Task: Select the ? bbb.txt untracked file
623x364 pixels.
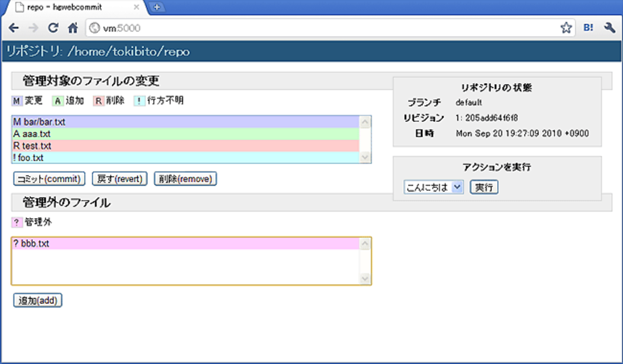Action: point(185,244)
